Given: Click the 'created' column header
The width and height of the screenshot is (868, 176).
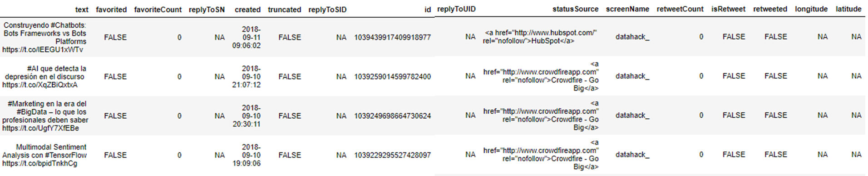Looking at the screenshot, I should point(247,10).
